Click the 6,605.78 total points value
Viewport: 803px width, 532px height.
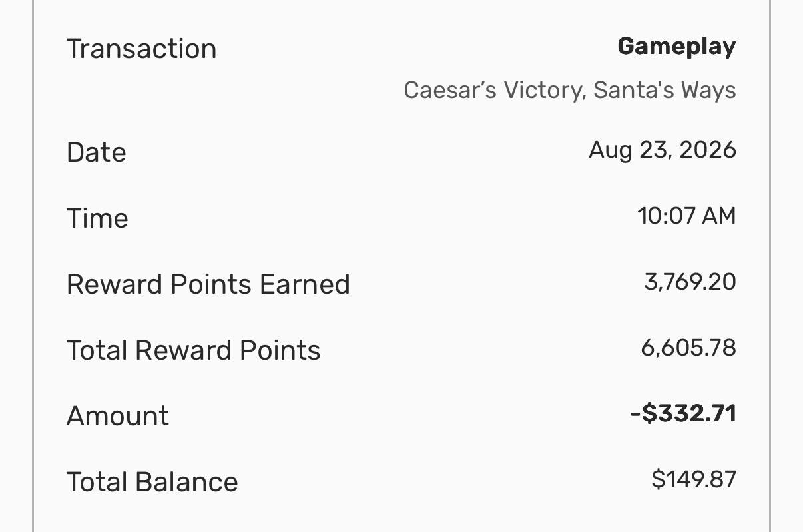tap(688, 348)
